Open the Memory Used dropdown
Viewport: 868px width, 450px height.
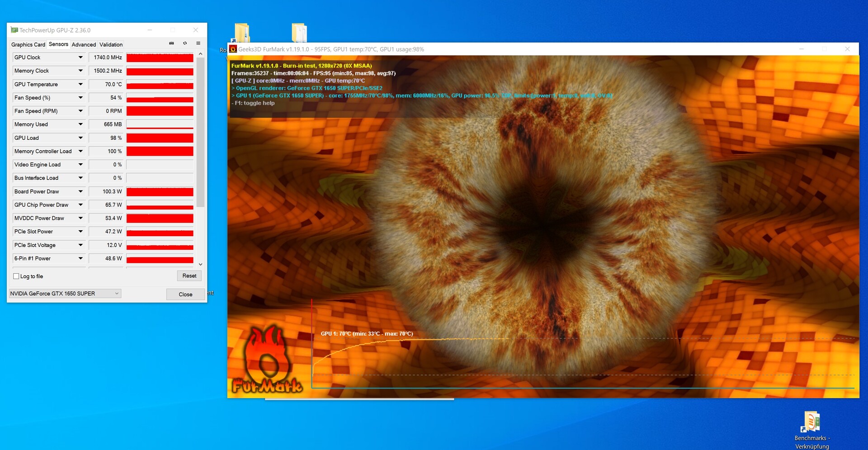pos(80,124)
